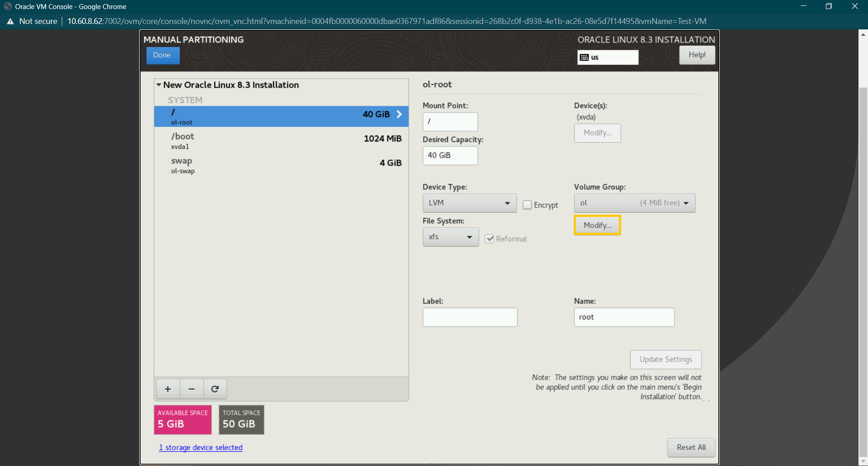Click the (xvda) device text
This screenshot has height=466, width=868.
point(586,117)
